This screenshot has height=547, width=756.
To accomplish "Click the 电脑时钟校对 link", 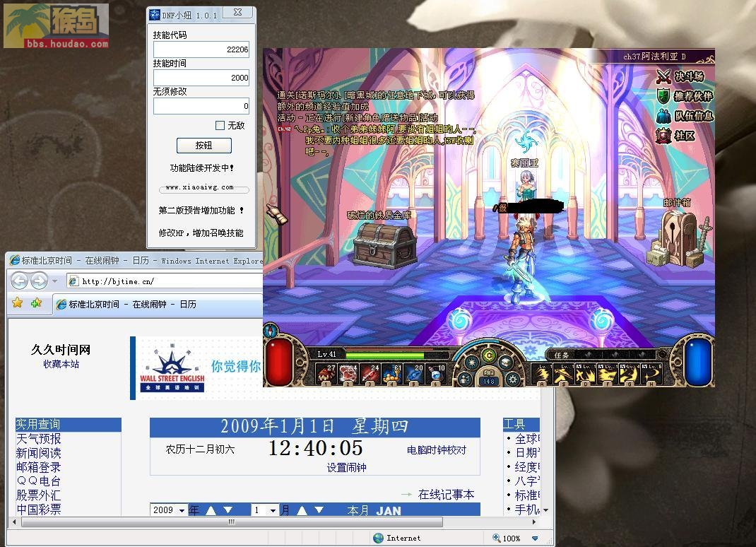I will click(437, 450).
